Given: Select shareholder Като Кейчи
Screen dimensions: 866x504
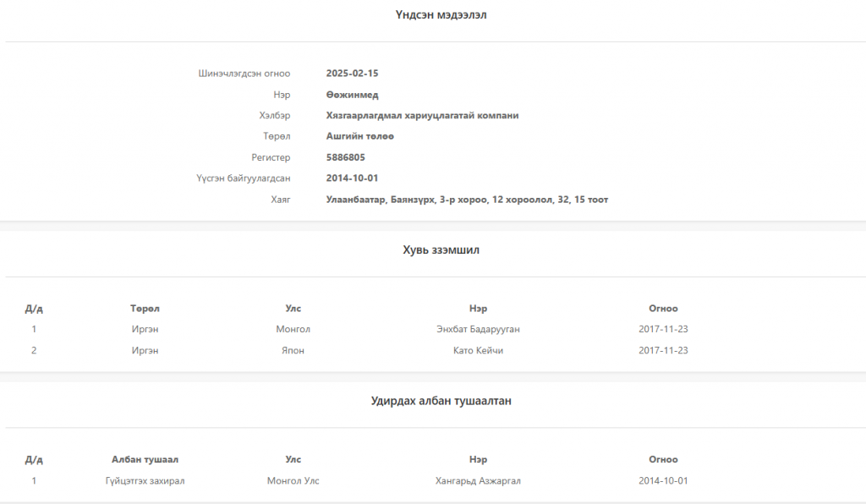Looking at the screenshot, I should coord(479,351).
